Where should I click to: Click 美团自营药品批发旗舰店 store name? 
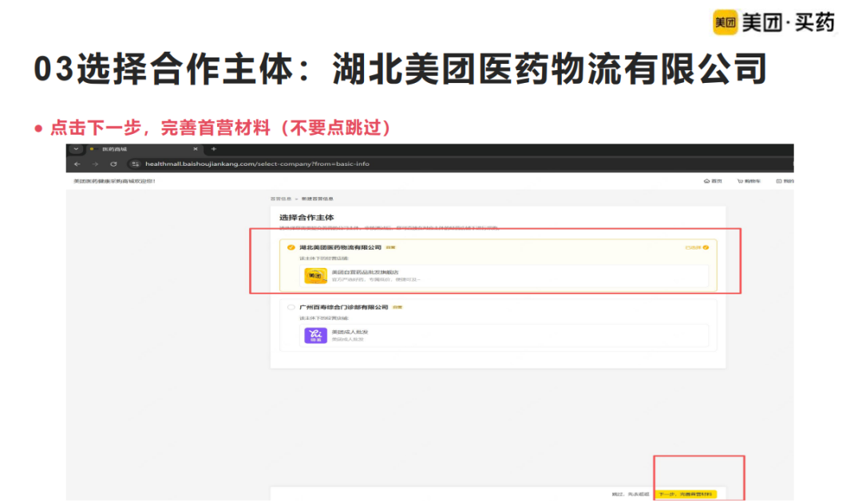pyautogui.click(x=365, y=272)
